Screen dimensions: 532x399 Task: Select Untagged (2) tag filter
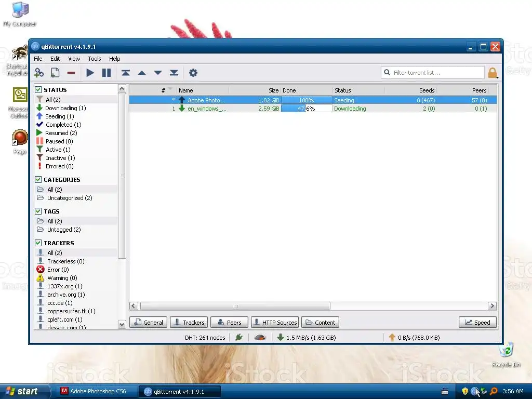[64, 230]
